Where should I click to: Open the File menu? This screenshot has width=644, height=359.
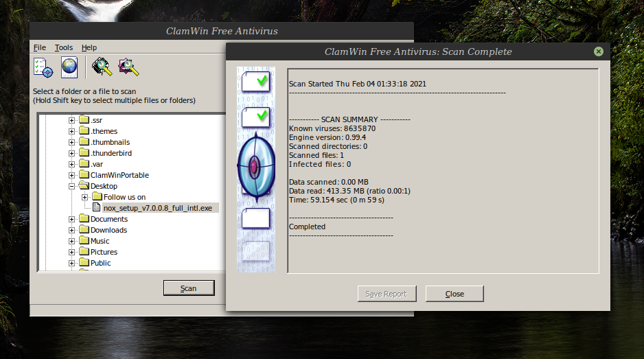click(x=40, y=47)
